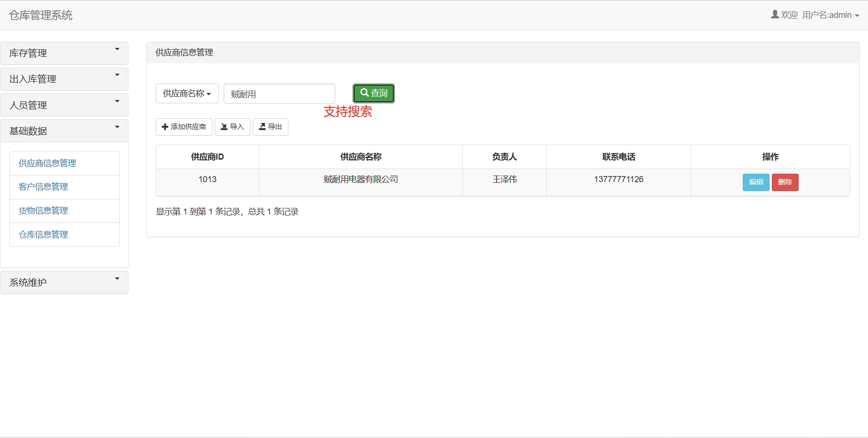868x438 pixels.
Task: Click the 仓库管理系统 title in header
Action: (41, 15)
